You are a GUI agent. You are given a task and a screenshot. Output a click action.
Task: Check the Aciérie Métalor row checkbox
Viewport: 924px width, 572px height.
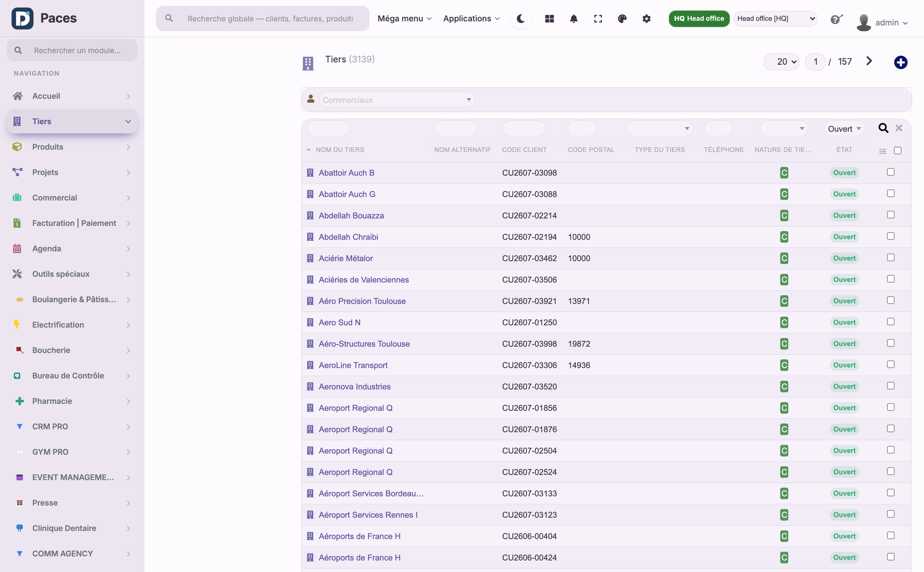coord(891,257)
